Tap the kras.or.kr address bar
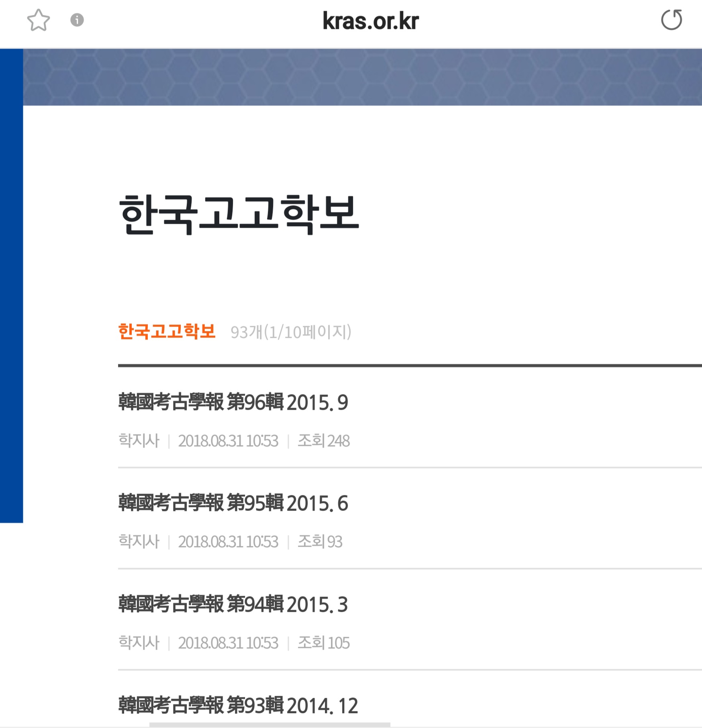Viewport: 702px width, 728px height. (x=371, y=21)
